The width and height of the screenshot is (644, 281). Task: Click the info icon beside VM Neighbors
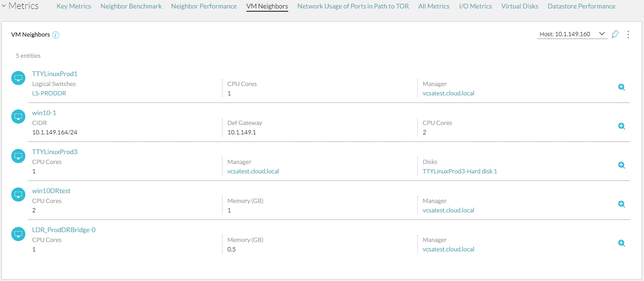click(56, 34)
